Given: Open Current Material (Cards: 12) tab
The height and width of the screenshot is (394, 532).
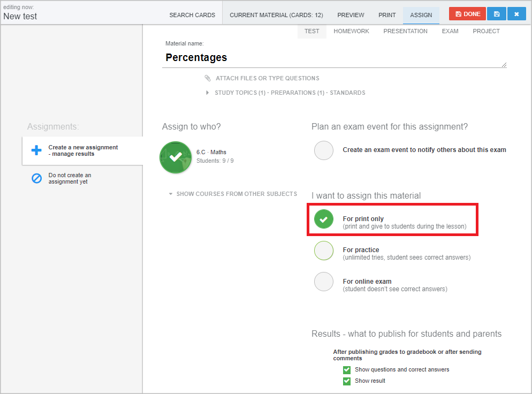Looking at the screenshot, I should tap(276, 15).
